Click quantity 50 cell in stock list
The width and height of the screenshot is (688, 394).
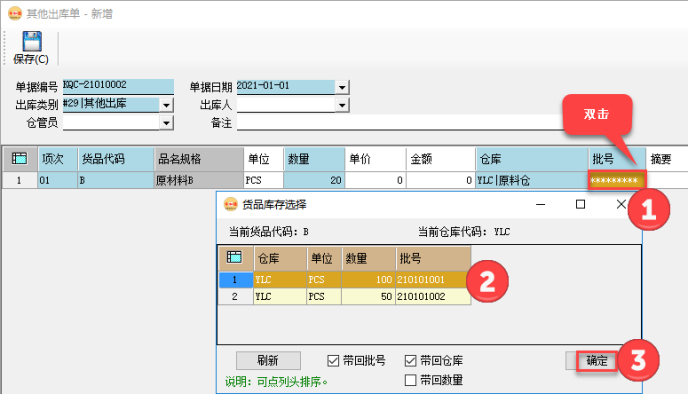[x=368, y=297]
